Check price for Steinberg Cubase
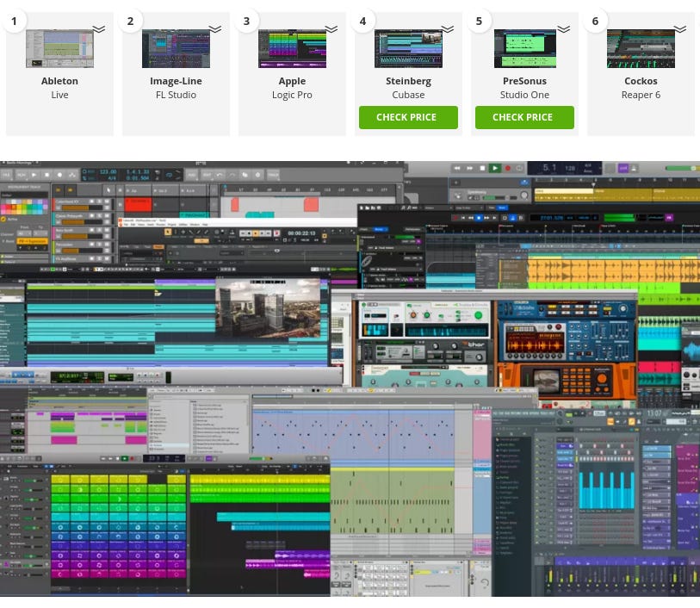This screenshot has height=608, width=700. pyautogui.click(x=408, y=117)
